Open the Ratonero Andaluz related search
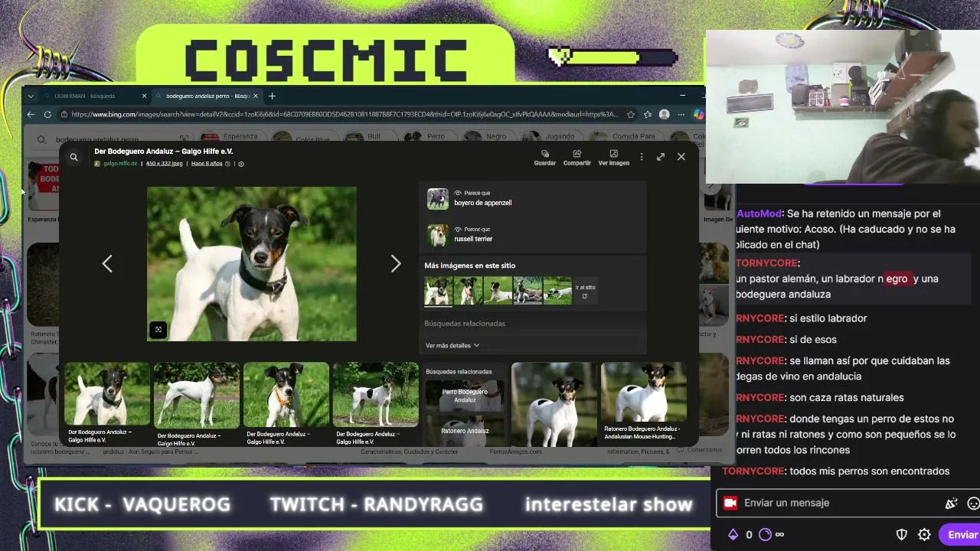 [x=465, y=431]
